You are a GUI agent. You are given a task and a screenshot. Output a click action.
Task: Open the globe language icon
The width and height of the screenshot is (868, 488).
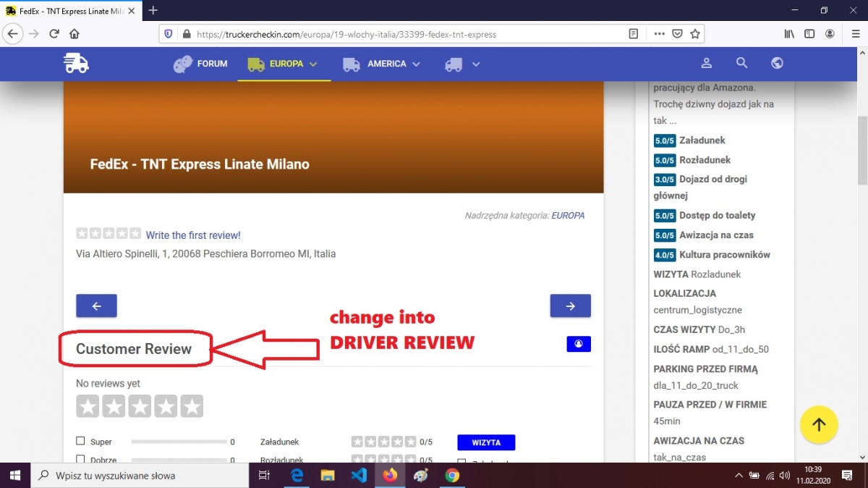click(x=777, y=64)
